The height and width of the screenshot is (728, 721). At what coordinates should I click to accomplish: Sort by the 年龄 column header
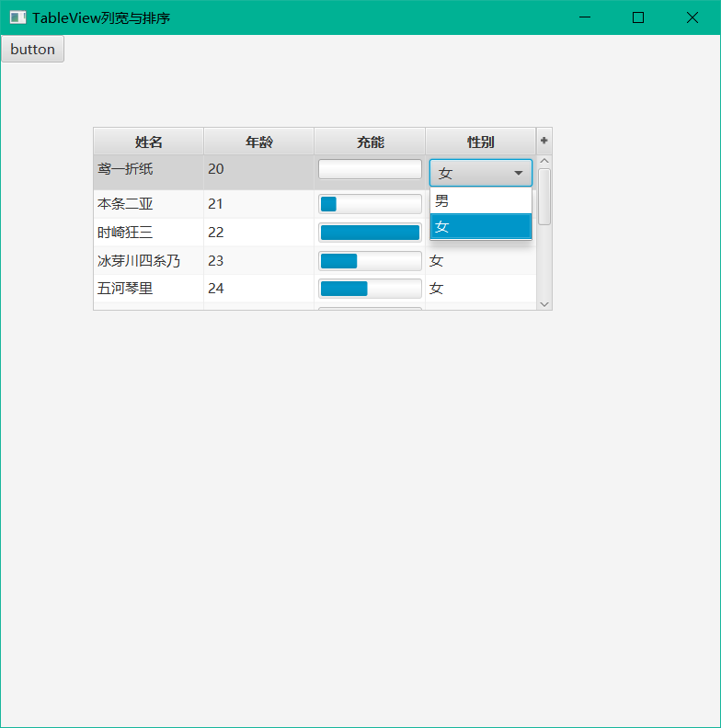258,142
